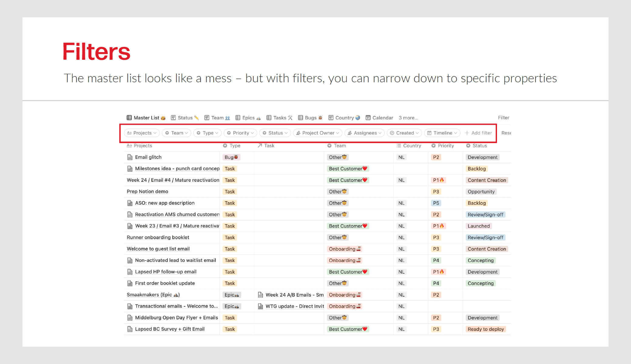Viewport: 631px width, 364px height.
Task: Click the Country column header
Action: coord(409,146)
